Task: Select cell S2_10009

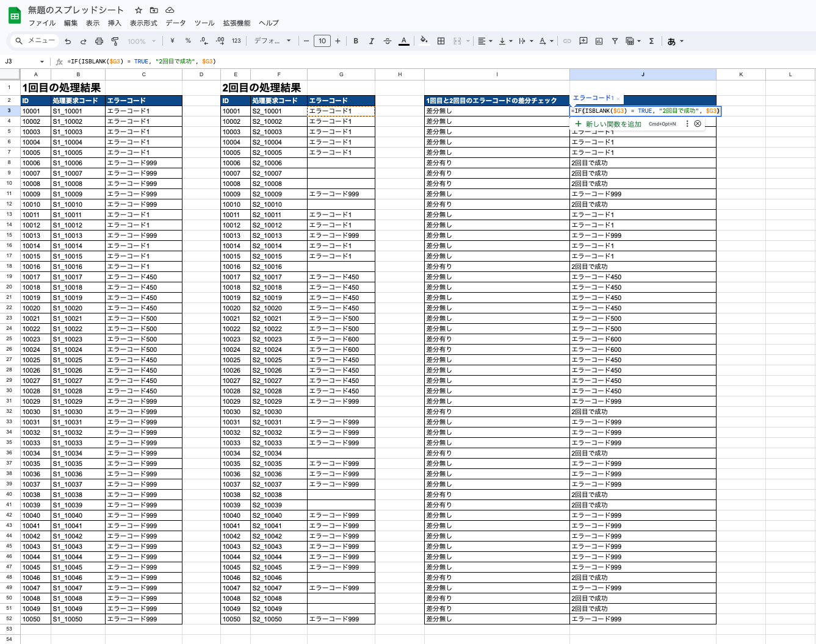Action: (279, 194)
